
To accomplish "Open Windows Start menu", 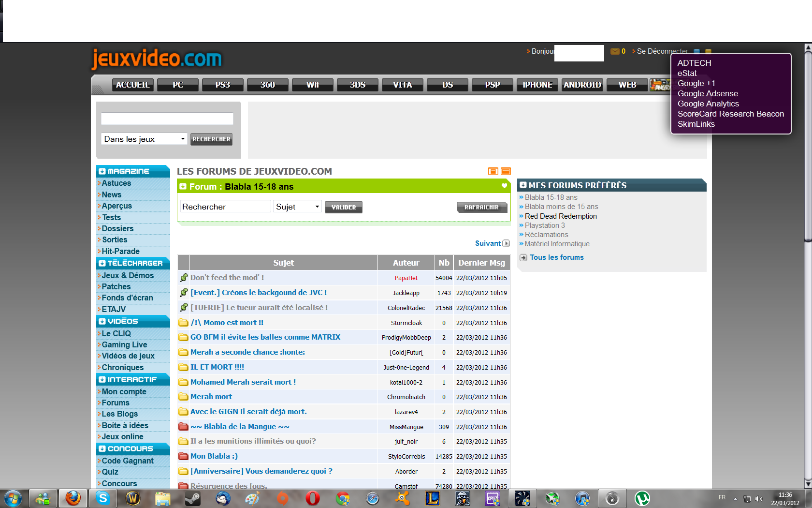I will pos(13,498).
